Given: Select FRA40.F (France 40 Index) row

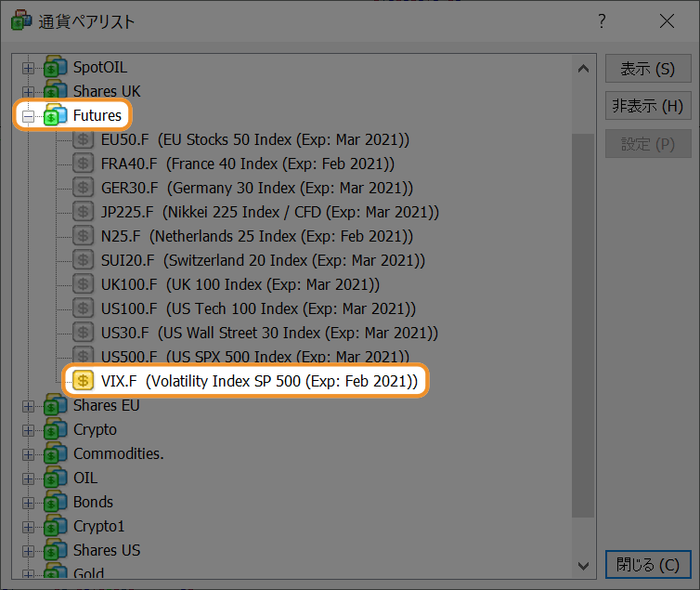Looking at the screenshot, I should [x=248, y=164].
